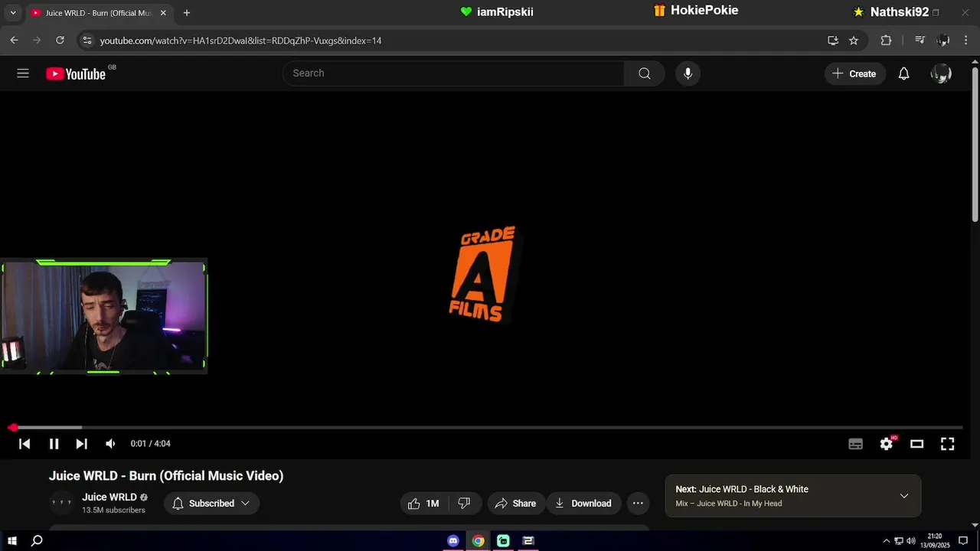Go to the YouTube home logo
This screenshot has width=980, height=551.
tap(75, 73)
